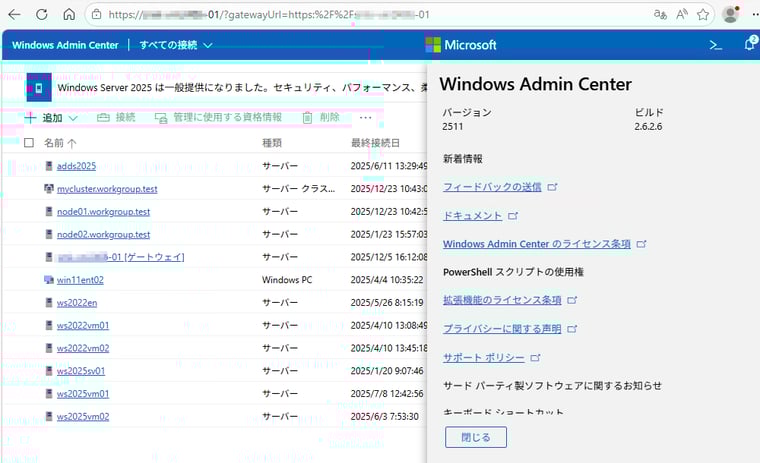The image size is (760, 463).
Task: Click date 2025/6/3 7:53:30 for ws2025vm02
Action: click(x=384, y=416)
